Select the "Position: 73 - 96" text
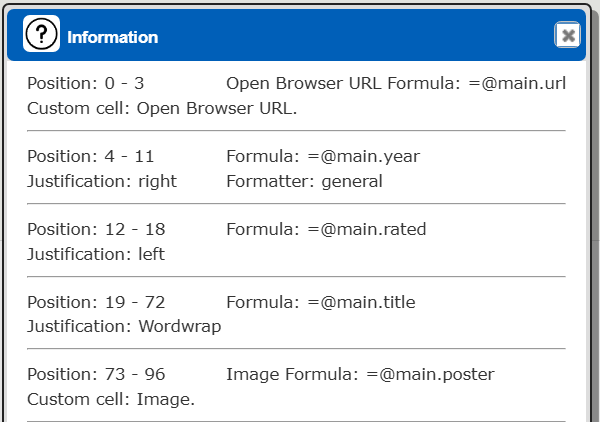600x422 pixels. coord(96,375)
